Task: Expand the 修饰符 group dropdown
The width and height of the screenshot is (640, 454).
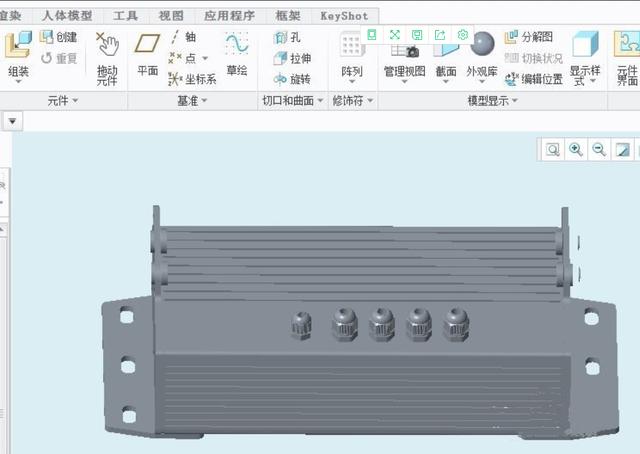Action: tap(370, 100)
